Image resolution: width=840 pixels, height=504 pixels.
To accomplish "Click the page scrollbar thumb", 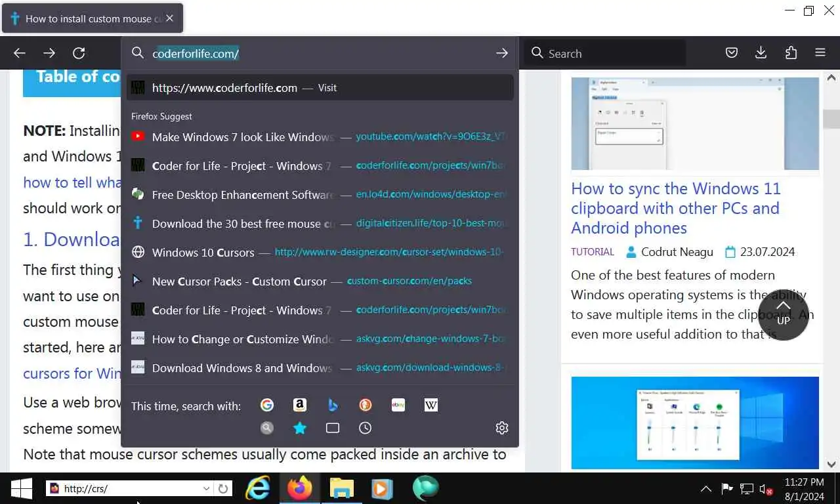I will pos(831,119).
